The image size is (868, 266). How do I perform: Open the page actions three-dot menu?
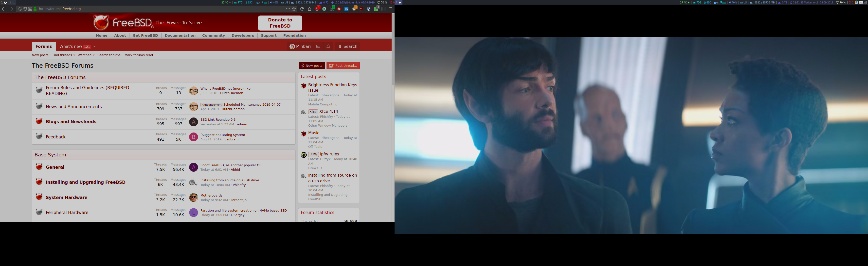[288, 9]
